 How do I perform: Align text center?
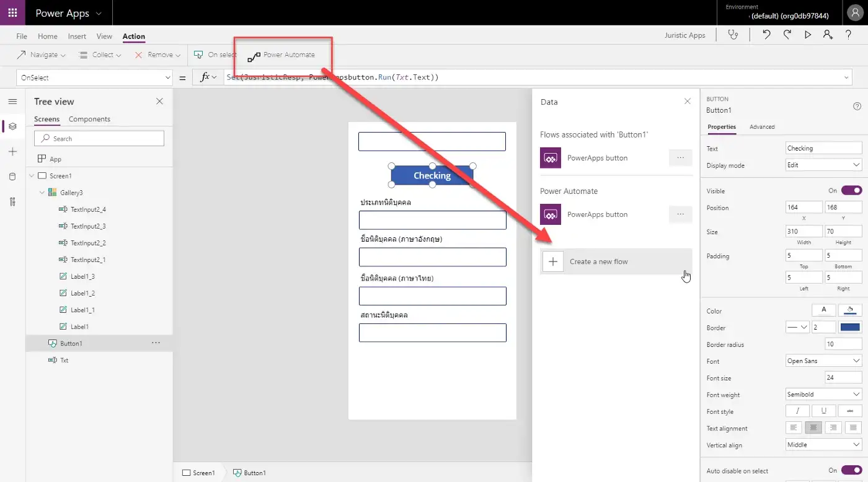pos(814,427)
